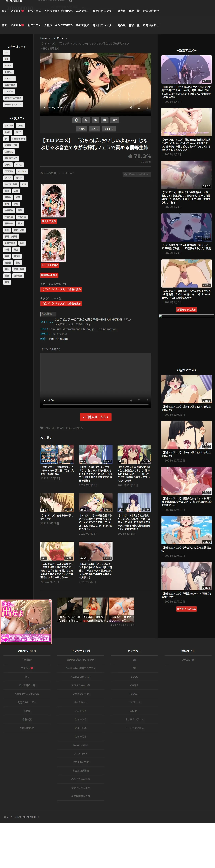Select the 2022 popular tag
This screenshot has width=215, height=868.
click(8, 132)
